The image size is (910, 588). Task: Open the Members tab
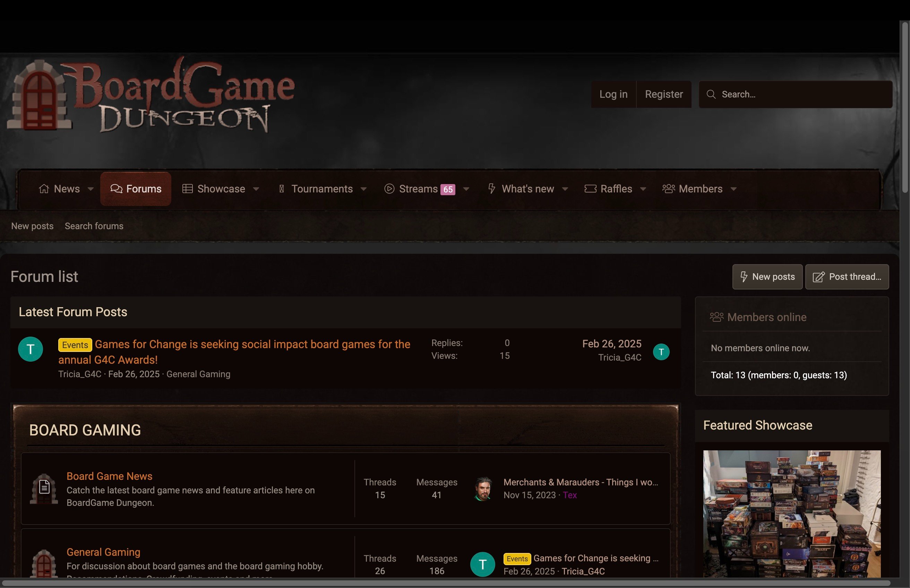(x=692, y=189)
